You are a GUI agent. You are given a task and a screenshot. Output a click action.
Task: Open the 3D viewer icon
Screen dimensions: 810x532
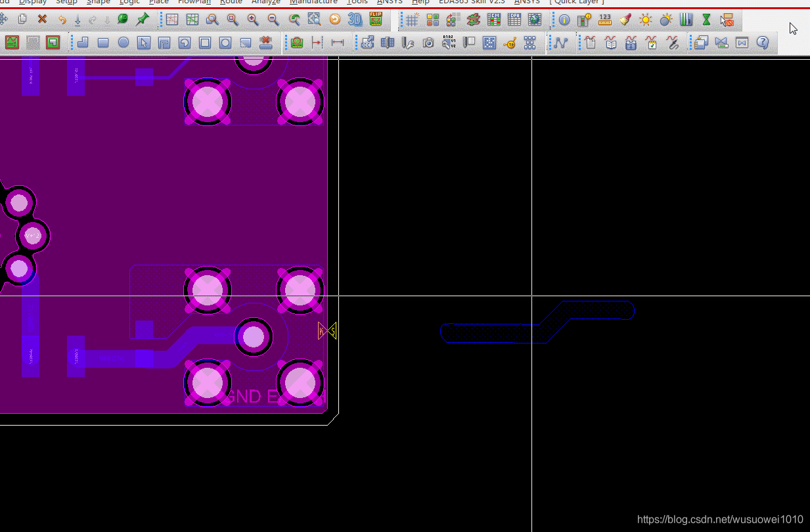355,20
